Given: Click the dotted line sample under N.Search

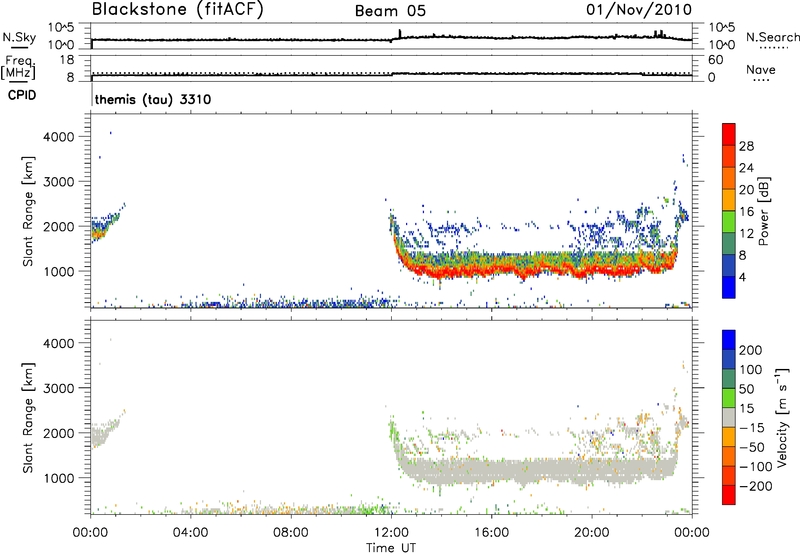Looking at the screenshot, I should (773, 48).
